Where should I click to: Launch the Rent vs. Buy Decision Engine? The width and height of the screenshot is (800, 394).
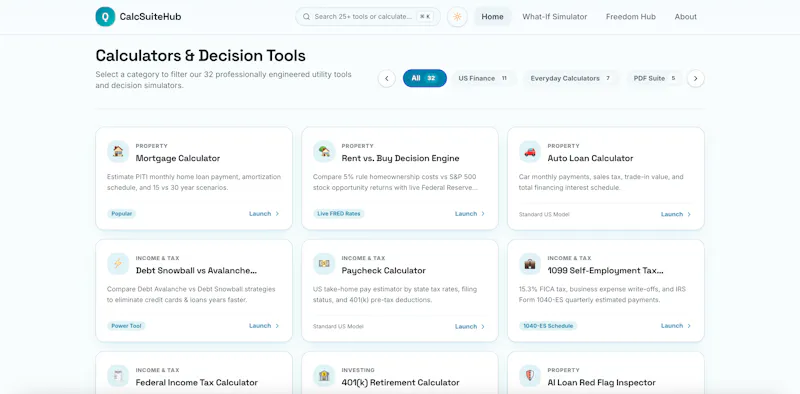[x=470, y=214]
